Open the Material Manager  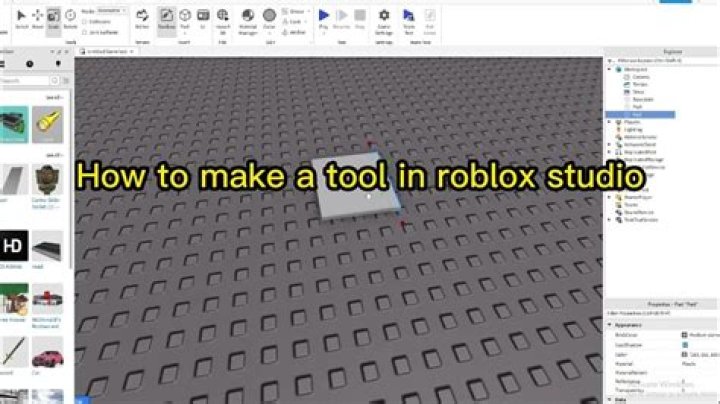tap(248, 20)
